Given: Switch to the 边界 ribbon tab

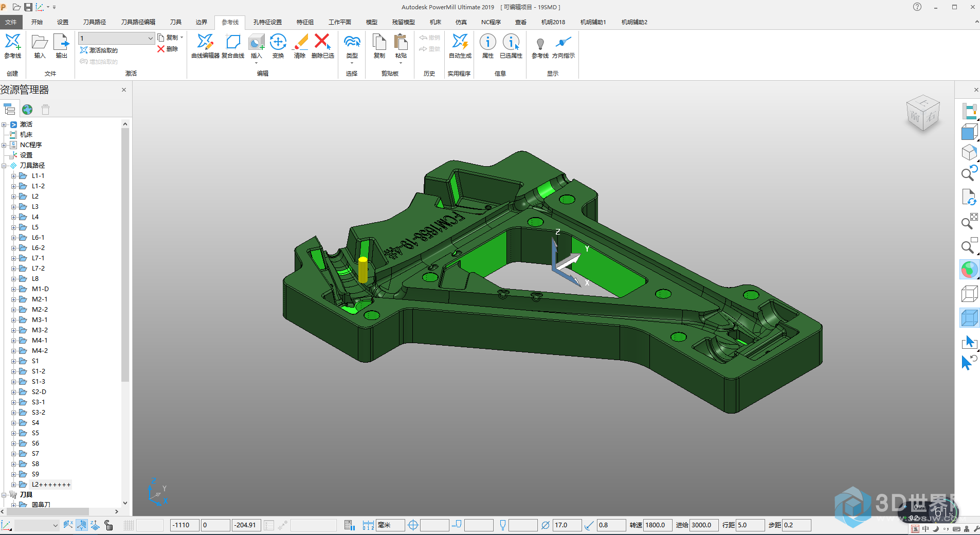Looking at the screenshot, I should point(202,22).
